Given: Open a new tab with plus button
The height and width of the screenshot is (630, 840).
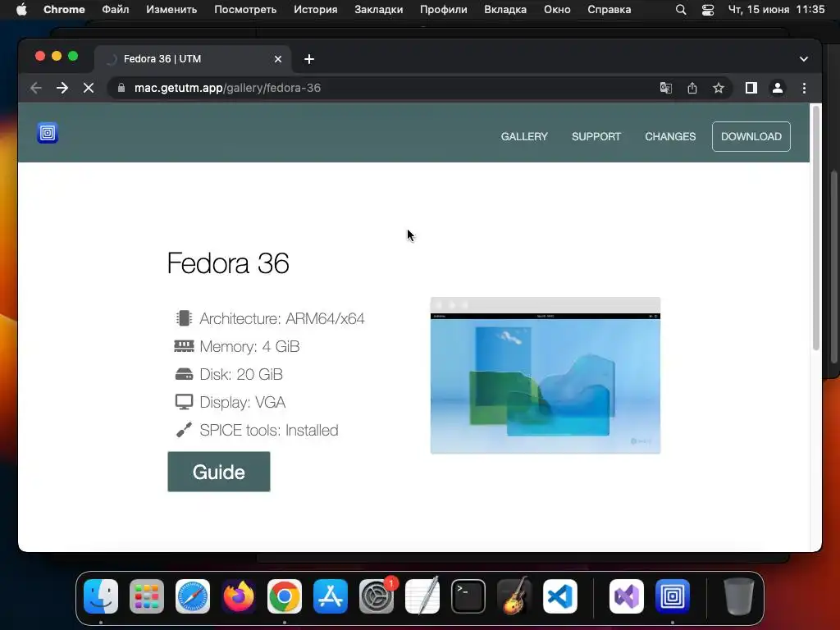Looking at the screenshot, I should 309,59.
